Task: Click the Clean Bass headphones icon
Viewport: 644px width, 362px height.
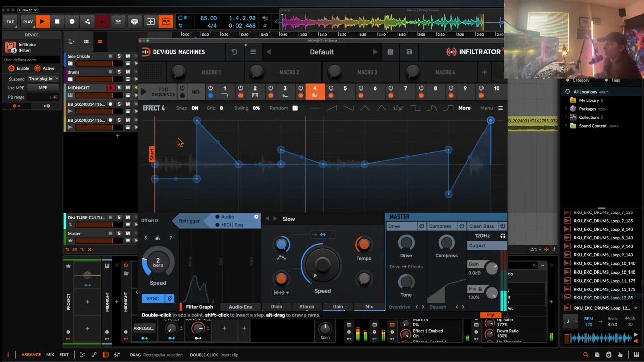Action: click(x=502, y=236)
